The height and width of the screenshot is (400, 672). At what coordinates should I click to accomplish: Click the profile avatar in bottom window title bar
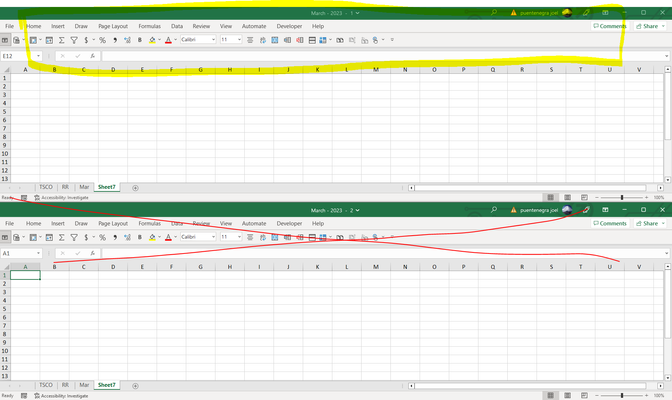pos(567,210)
